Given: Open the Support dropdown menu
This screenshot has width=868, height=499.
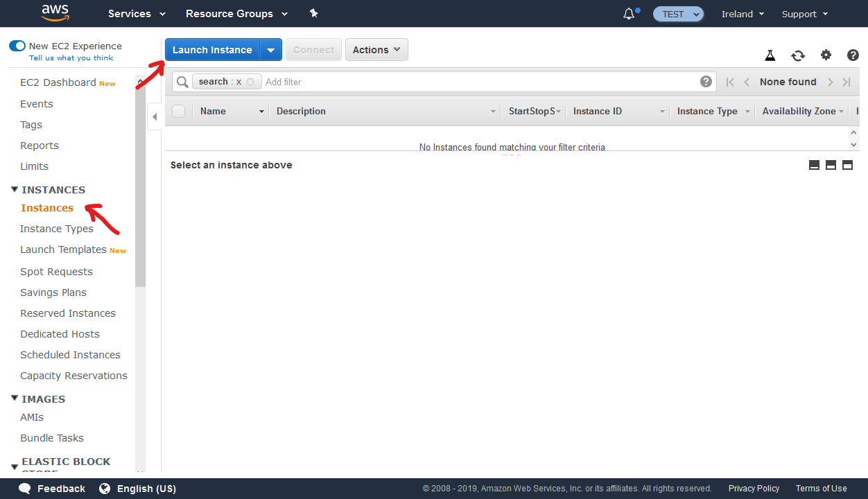Looking at the screenshot, I should tap(805, 14).
